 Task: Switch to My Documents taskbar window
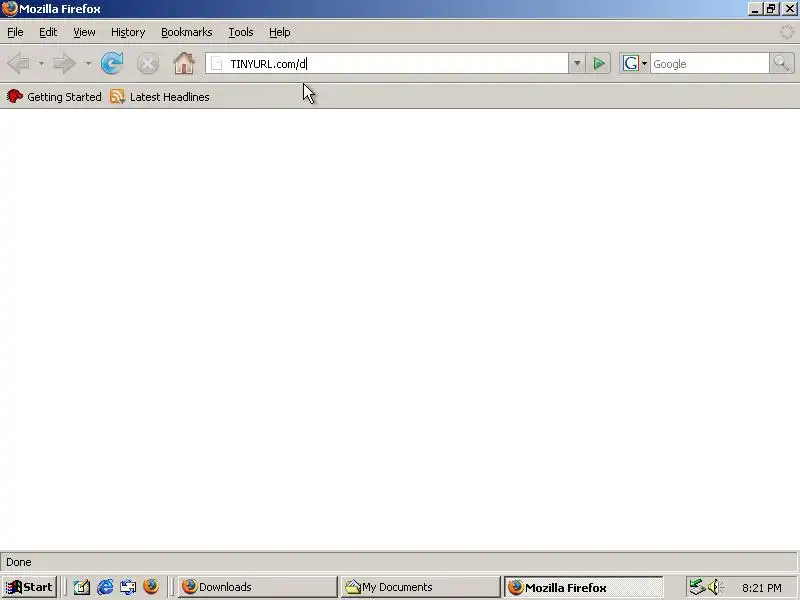coord(421,587)
